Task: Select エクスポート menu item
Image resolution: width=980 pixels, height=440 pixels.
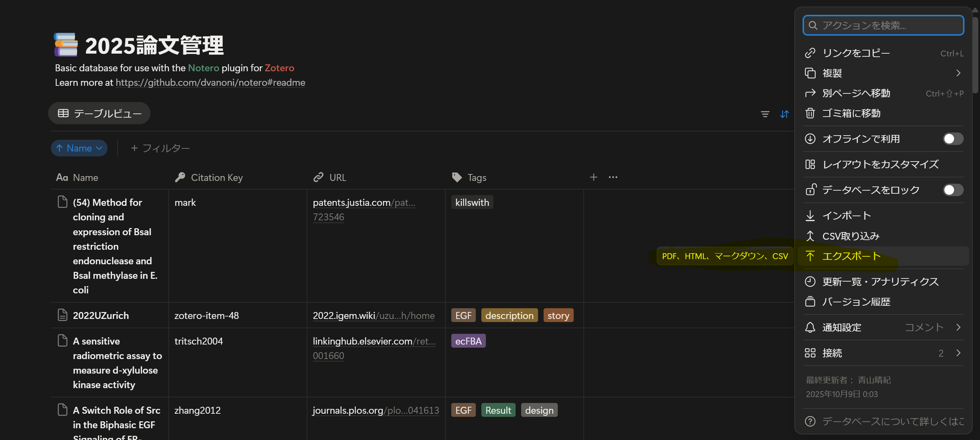Action: pos(851,256)
